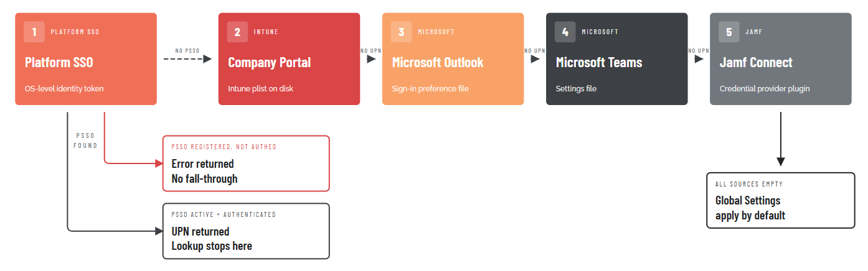Click the number 3 badge on Microsoft Outlook

coord(402,32)
